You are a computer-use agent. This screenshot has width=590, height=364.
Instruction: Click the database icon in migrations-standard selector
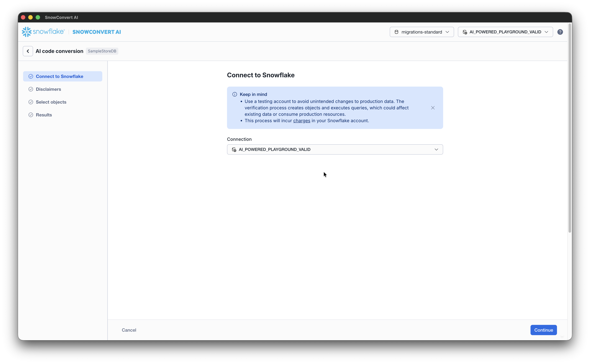click(x=396, y=32)
